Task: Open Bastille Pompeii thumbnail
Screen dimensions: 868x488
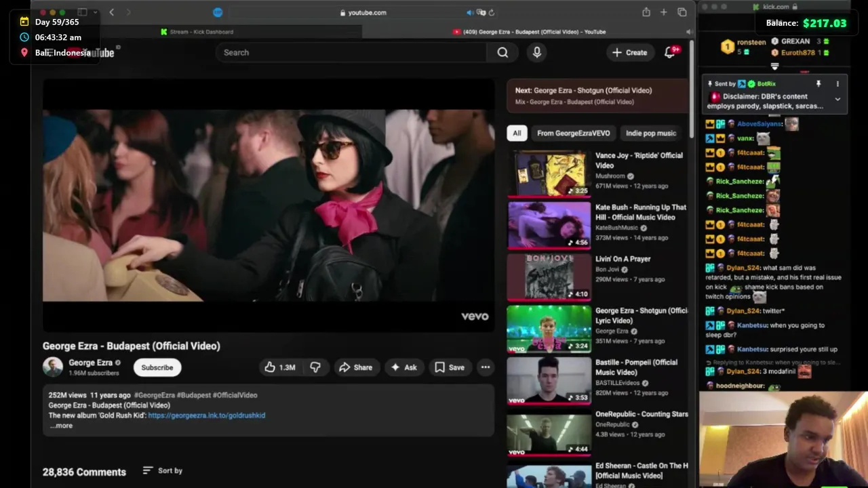Action: 549,380
